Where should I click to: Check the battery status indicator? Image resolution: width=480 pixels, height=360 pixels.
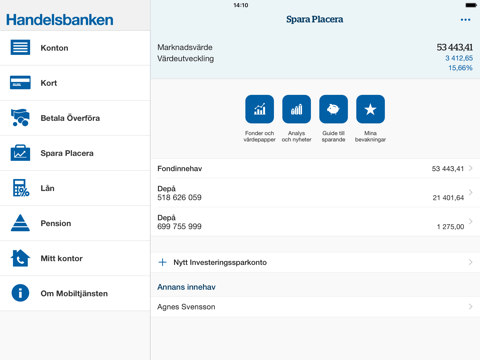(x=471, y=5)
